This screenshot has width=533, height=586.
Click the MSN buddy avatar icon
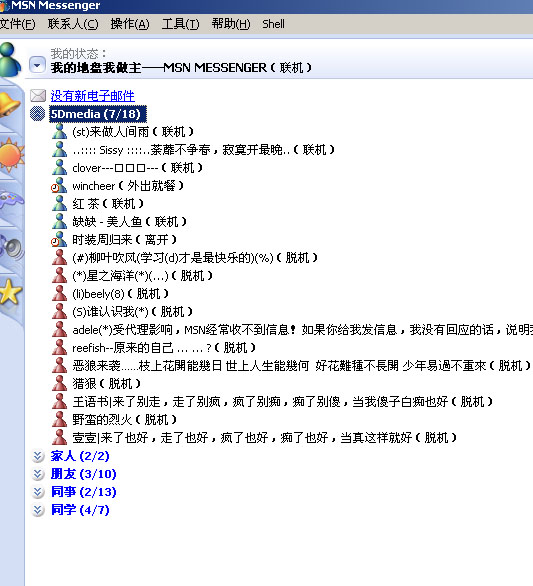(x=9, y=60)
